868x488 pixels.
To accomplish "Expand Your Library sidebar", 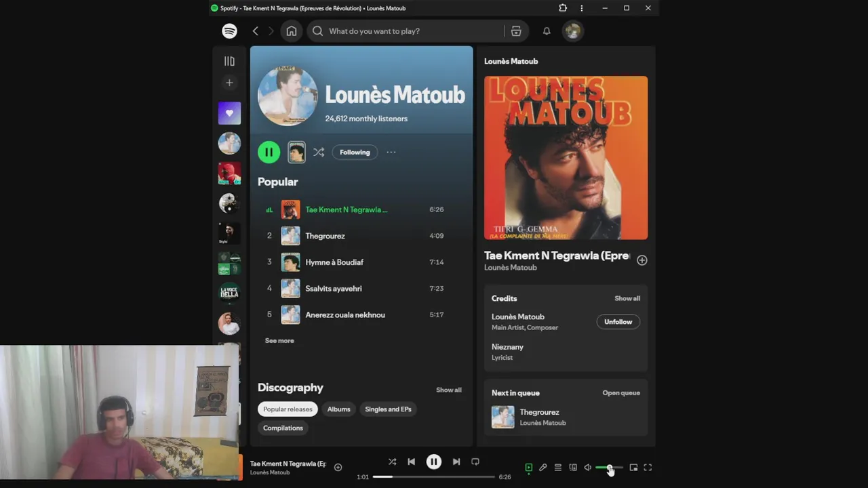I will (229, 61).
